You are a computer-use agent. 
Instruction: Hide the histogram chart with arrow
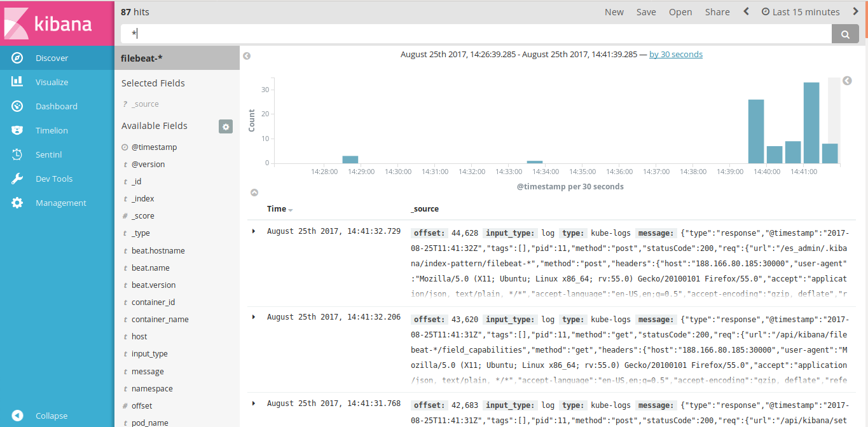[x=254, y=192]
